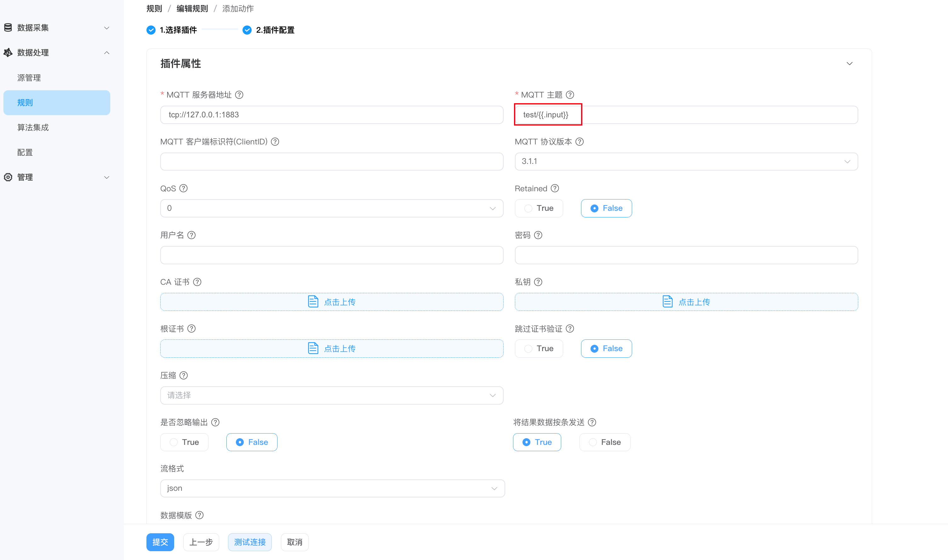Click the CA 证书 upload icon
The height and width of the screenshot is (560, 948).
click(x=313, y=301)
